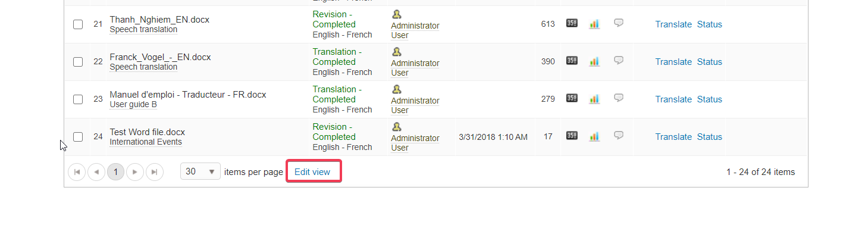The image size is (868, 225).
Task: Open comments bubble for Thanh_Nghiem_EN.docx
Action: [619, 23]
